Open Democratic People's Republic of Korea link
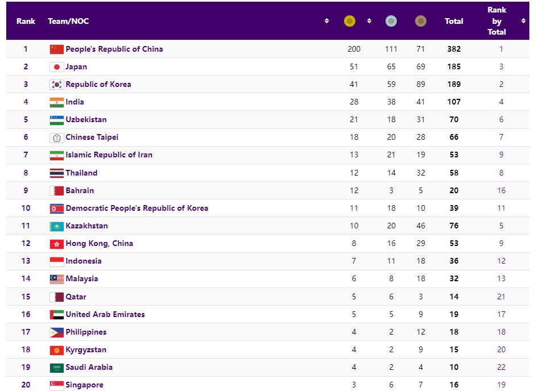543x392 pixels. click(x=137, y=208)
